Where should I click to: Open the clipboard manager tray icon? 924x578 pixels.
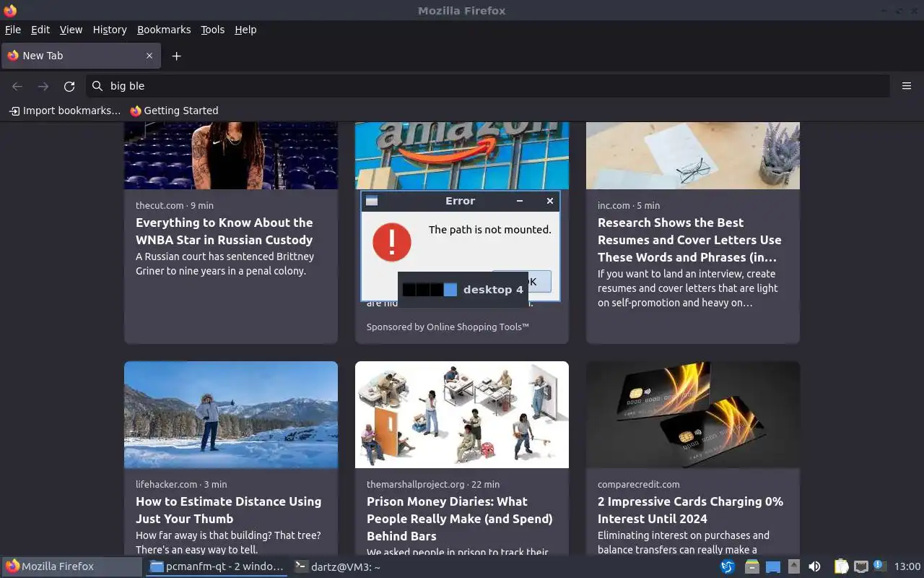841,566
